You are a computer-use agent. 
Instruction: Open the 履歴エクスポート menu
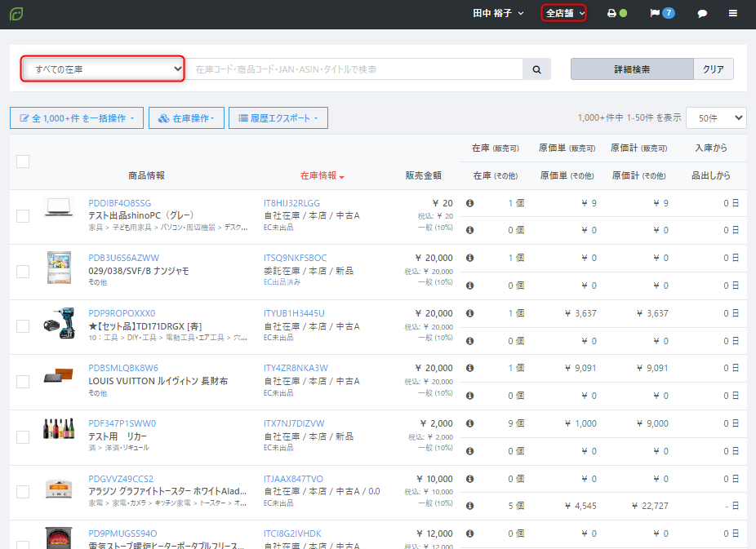278,118
